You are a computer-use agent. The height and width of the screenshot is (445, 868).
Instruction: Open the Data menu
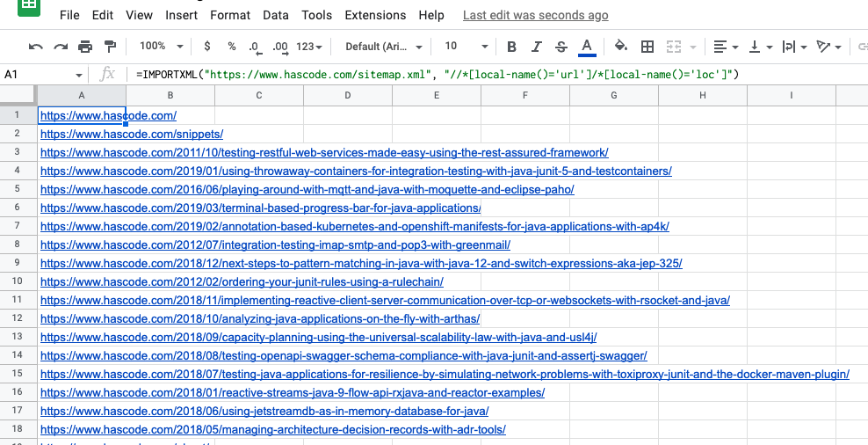coord(276,16)
